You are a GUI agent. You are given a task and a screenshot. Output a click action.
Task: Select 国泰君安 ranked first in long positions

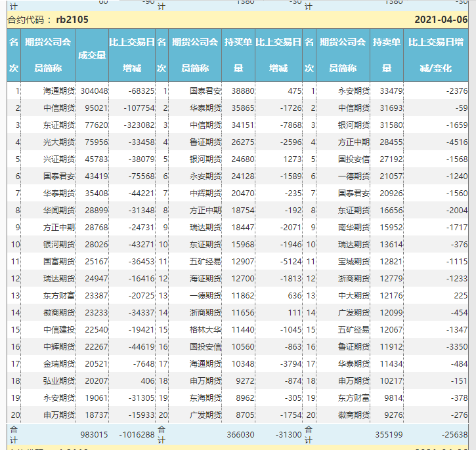(x=206, y=91)
